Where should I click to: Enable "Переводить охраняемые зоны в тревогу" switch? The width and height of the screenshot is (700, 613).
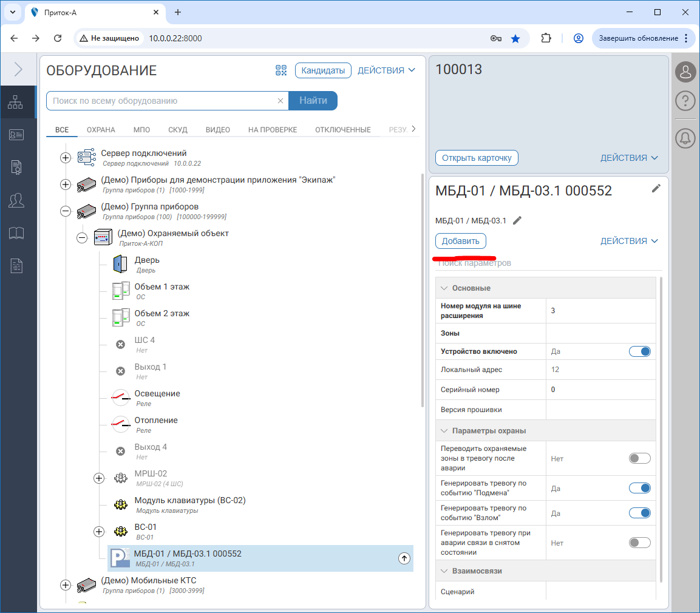(x=639, y=458)
